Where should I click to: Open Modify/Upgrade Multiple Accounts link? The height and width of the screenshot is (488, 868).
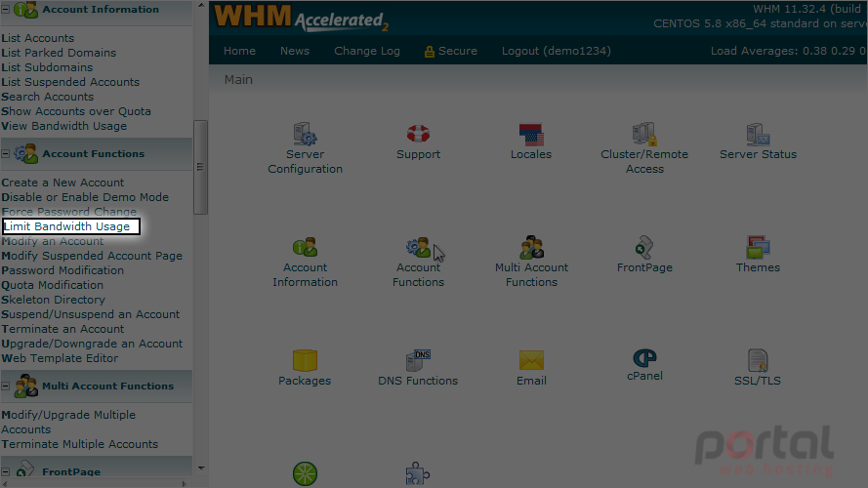pos(68,423)
